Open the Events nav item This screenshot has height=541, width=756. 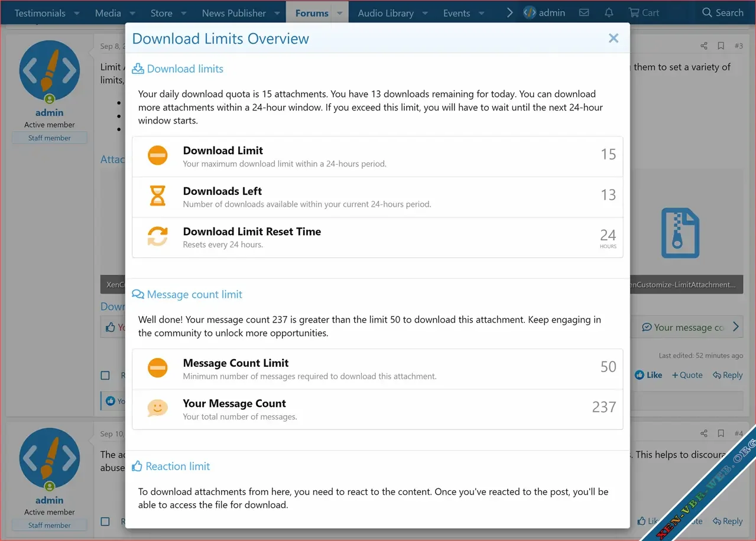tap(457, 13)
